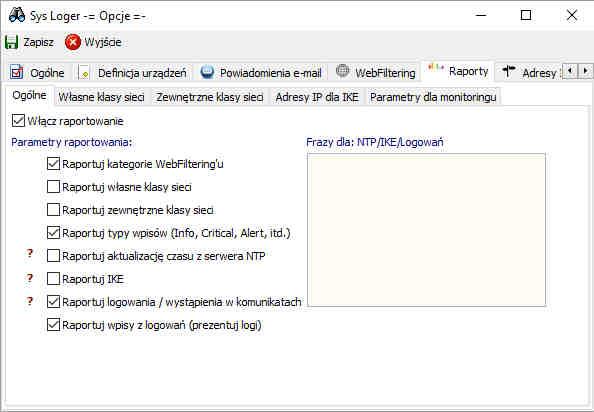This screenshot has height=412, width=594.
Task: Toggle the Włącz raportowanie checkbox
Action: point(18,121)
